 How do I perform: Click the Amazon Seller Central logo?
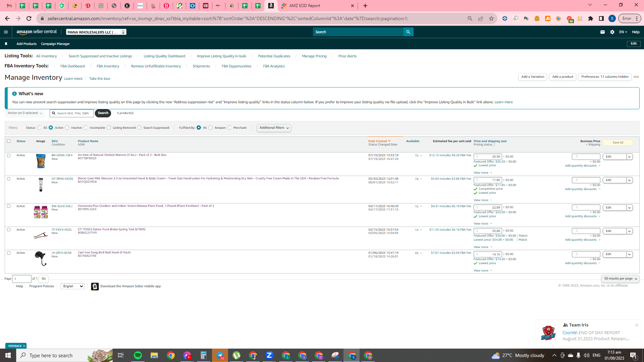coord(37,32)
